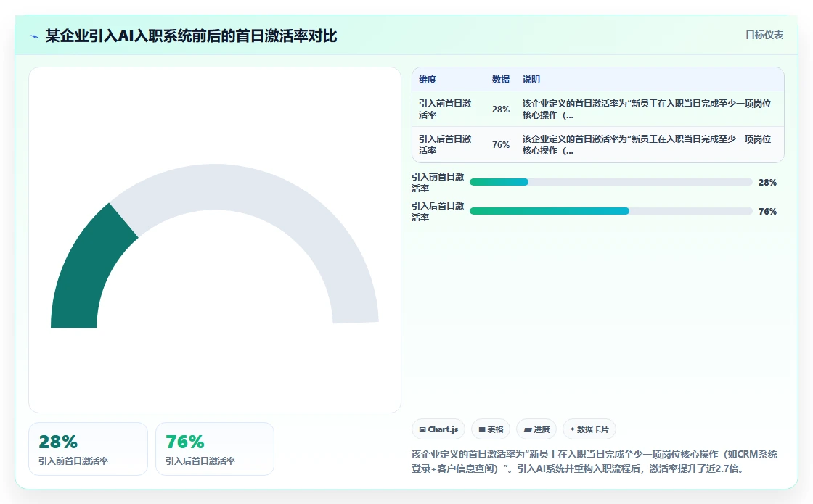813x504 pixels.
Task: Click the 28% cell in the table
Action: coord(500,110)
